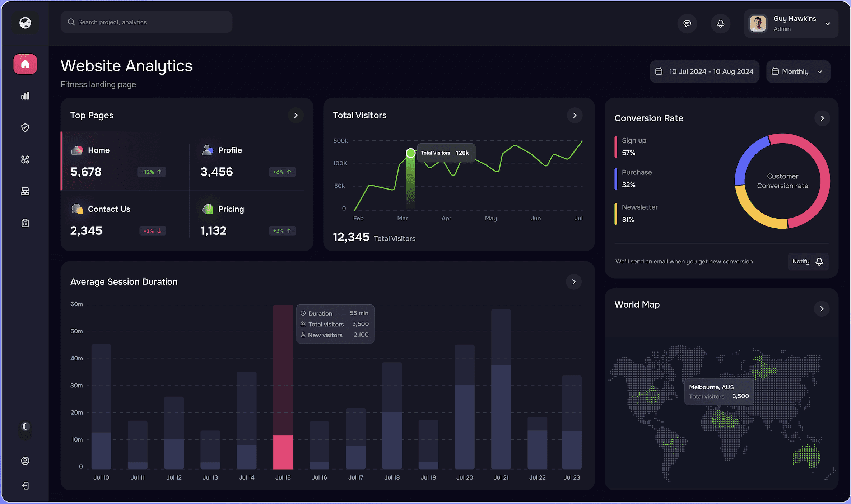Open the Monthly period dropdown
Viewport: 851px width, 504px height.
pos(798,71)
